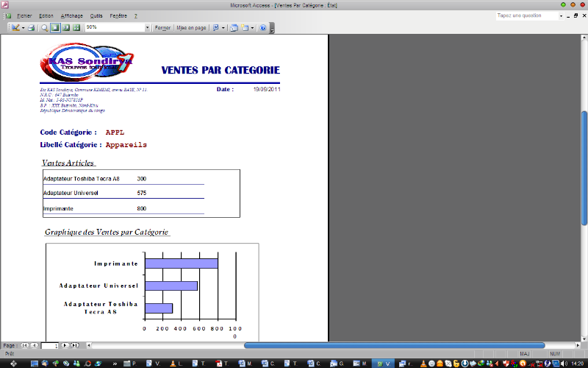The height and width of the screenshot is (368, 588).
Task: Expand the New Object dropdown arrow
Action: coord(252,28)
